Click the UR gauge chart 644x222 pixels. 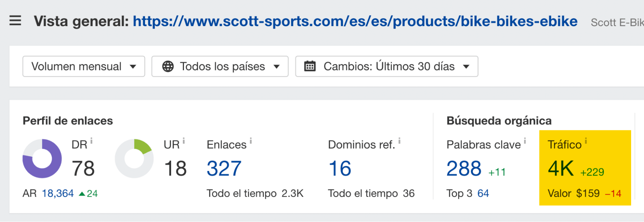coord(134,159)
